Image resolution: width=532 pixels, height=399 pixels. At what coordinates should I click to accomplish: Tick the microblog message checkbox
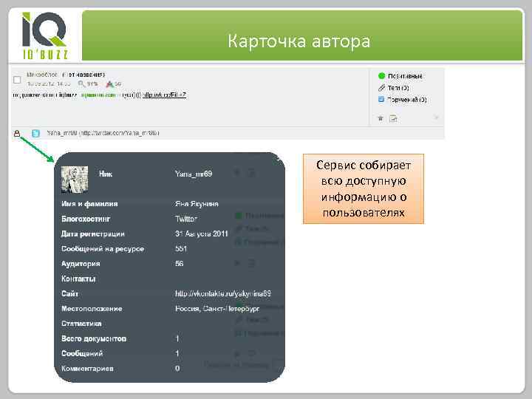click(16, 80)
